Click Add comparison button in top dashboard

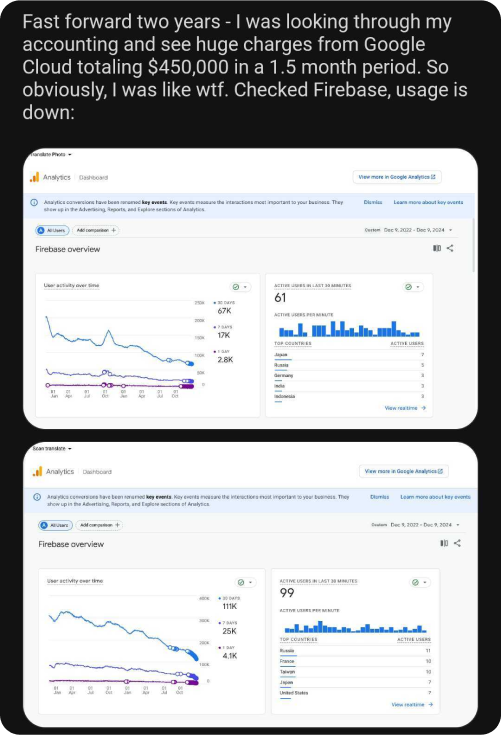96,230
